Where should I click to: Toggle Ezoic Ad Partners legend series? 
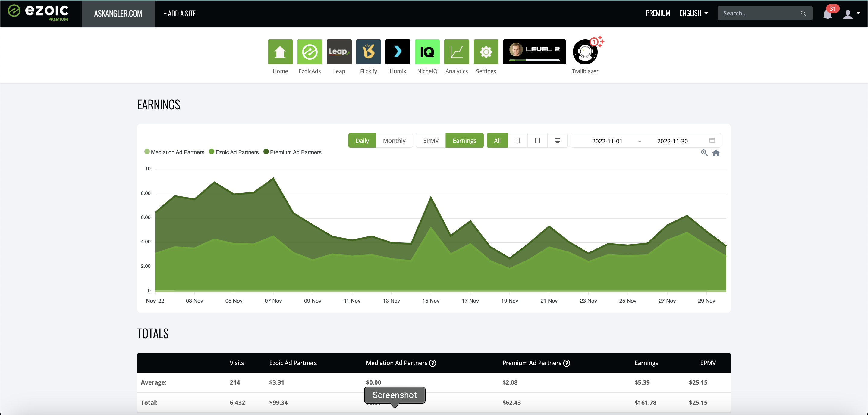(234, 152)
